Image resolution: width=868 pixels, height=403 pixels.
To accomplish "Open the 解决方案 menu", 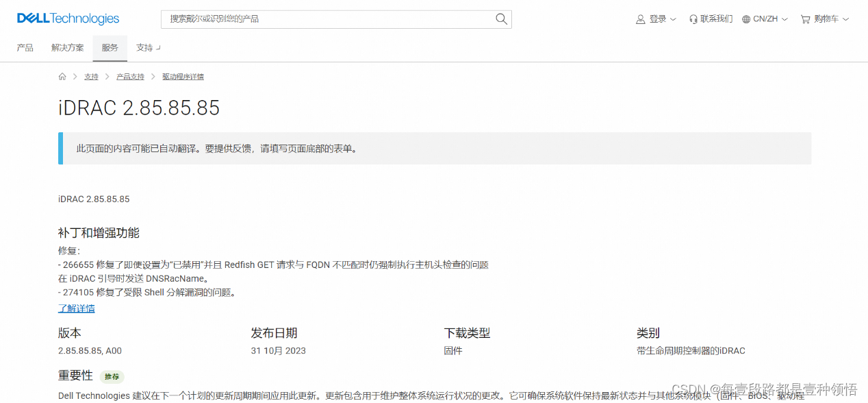I will 68,48.
